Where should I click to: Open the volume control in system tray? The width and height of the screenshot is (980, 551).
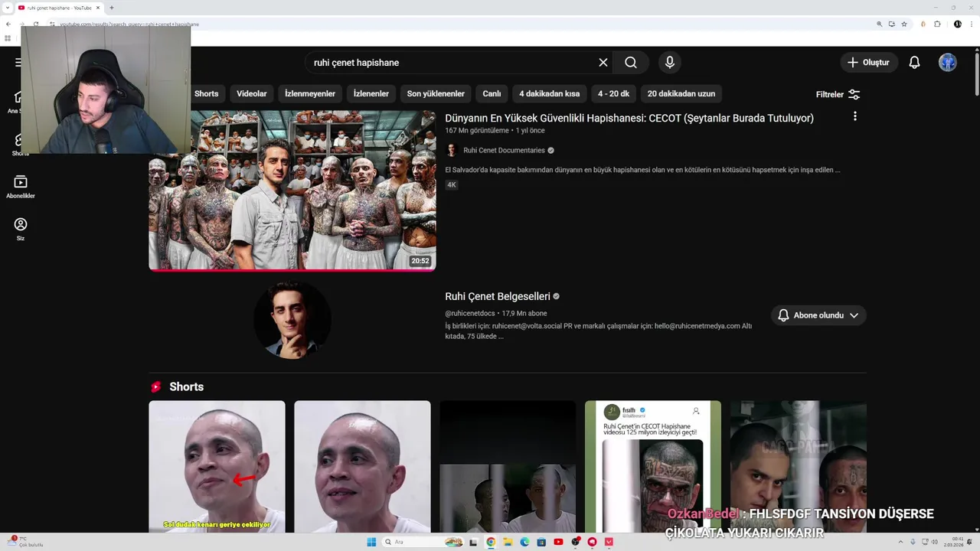pos(935,542)
